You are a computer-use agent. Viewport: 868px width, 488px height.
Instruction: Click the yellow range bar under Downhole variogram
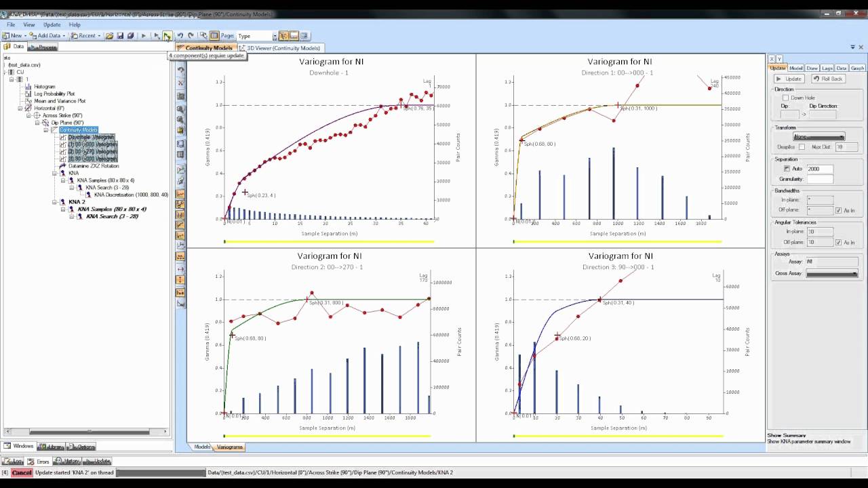pos(328,241)
